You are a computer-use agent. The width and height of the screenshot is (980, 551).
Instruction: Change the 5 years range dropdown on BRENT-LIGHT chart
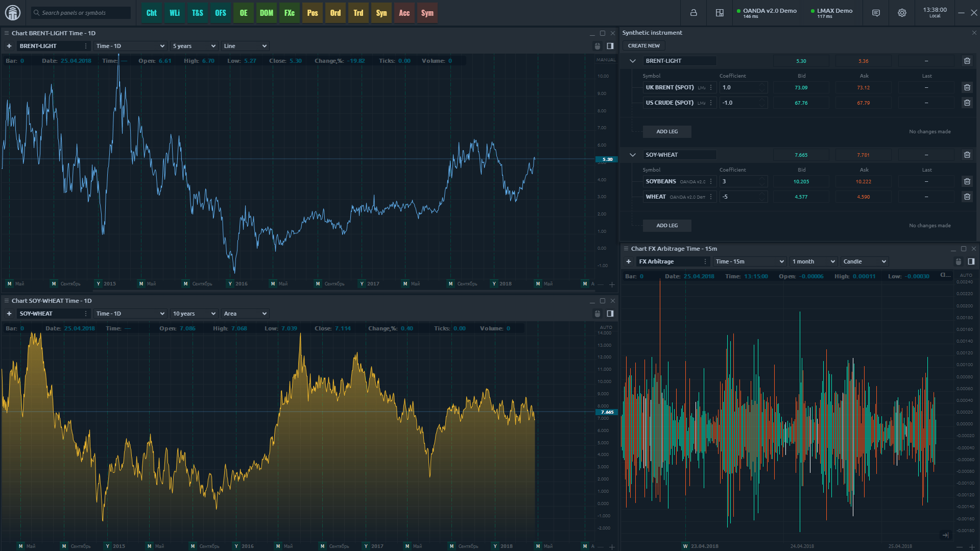pos(194,45)
